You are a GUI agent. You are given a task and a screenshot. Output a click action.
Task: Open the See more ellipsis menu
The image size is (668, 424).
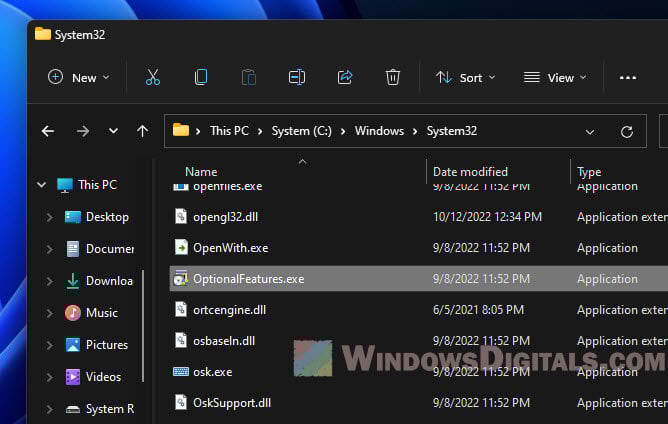628,78
